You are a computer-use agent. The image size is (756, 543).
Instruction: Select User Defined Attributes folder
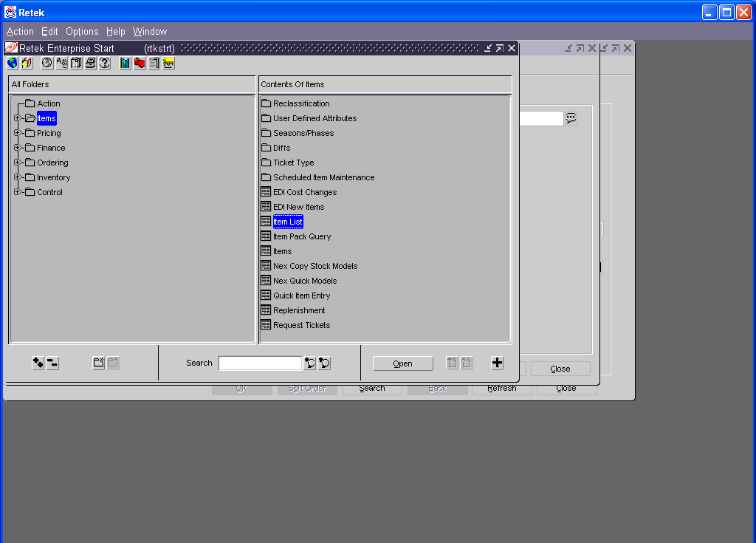click(315, 118)
